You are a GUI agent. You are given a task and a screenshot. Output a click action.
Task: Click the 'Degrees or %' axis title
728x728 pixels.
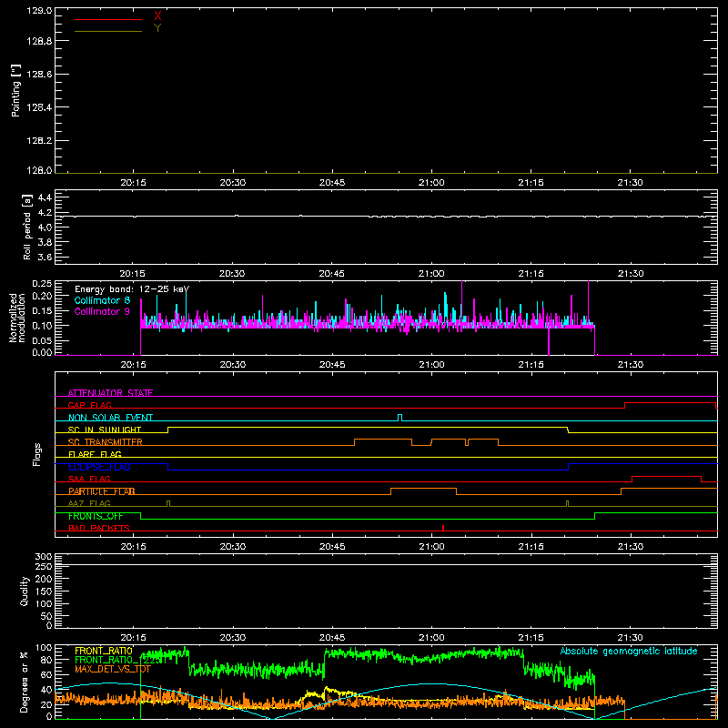[25, 682]
